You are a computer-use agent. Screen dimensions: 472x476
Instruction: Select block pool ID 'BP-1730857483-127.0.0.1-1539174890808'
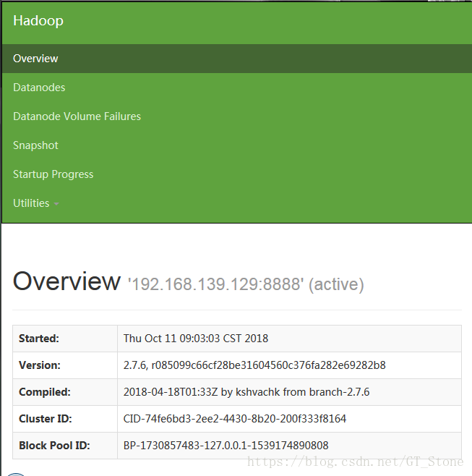click(x=226, y=446)
